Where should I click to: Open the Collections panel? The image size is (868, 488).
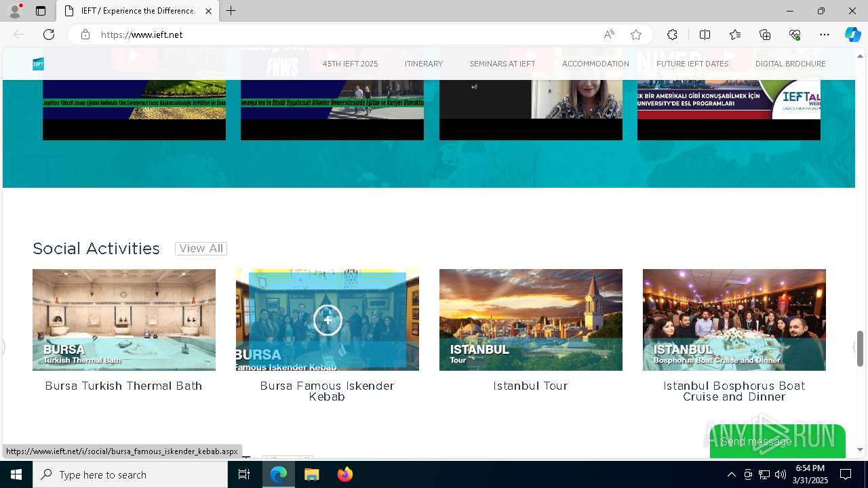pyautogui.click(x=765, y=35)
